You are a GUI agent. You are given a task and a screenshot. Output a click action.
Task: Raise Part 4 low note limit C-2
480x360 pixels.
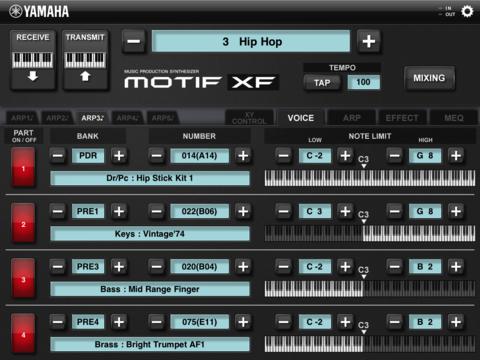coord(345,322)
